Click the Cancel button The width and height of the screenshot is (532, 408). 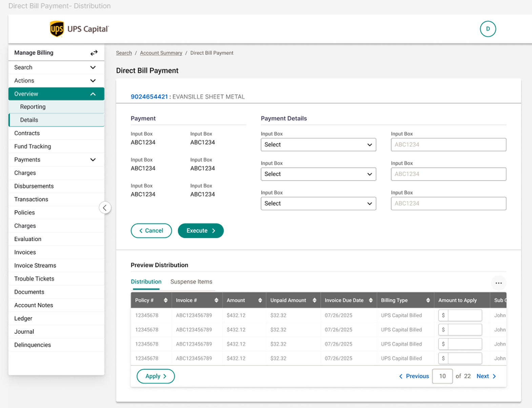(x=151, y=231)
